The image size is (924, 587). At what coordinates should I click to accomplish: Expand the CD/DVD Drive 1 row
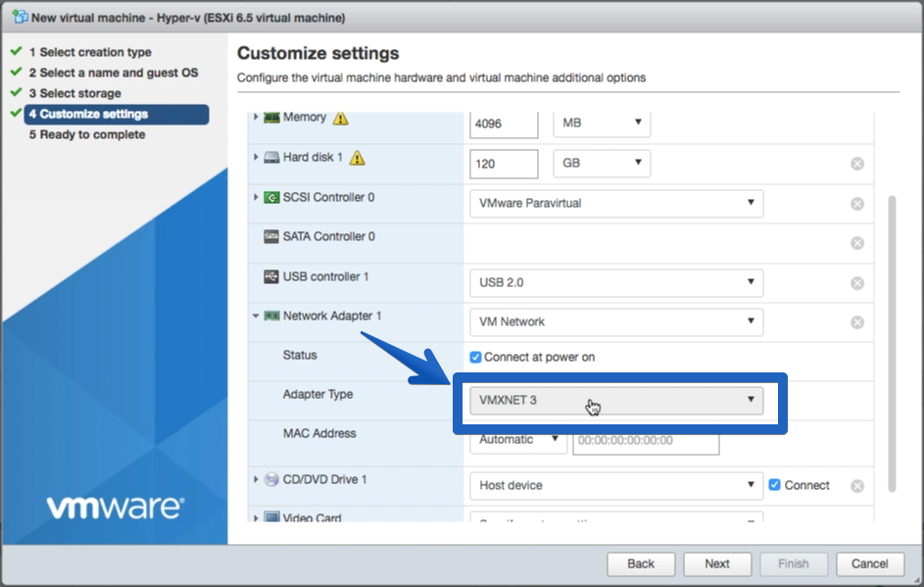coord(256,479)
